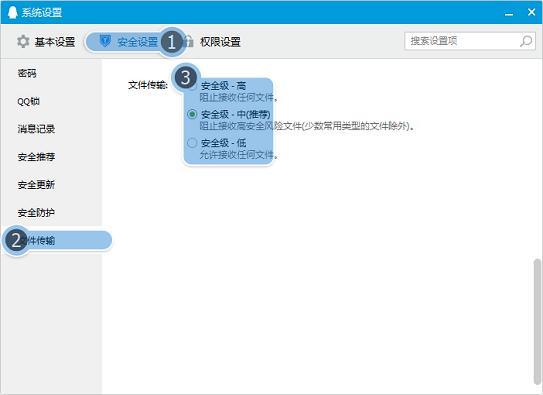Image resolution: width=543 pixels, height=395 pixels.
Task: Click the 允许接收任何文件 description text
Action: [239, 155]
